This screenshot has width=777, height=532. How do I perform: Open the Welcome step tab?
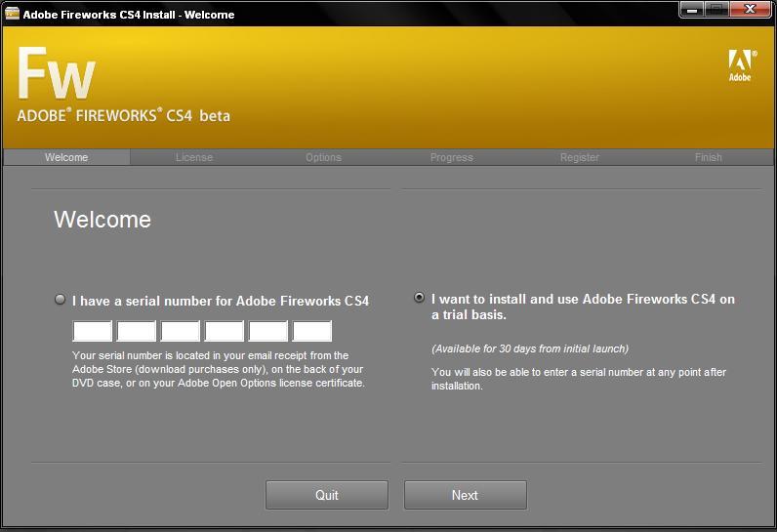[66, 157]
